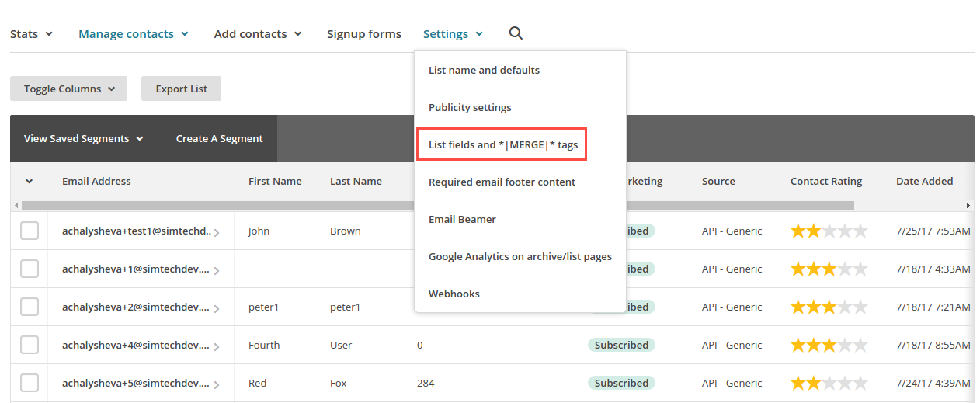The height and width of the screenshot is (403, 980).
Task: Click first name cell 'Fourth'
Action: pyautogui.click(x=264, y=345)
